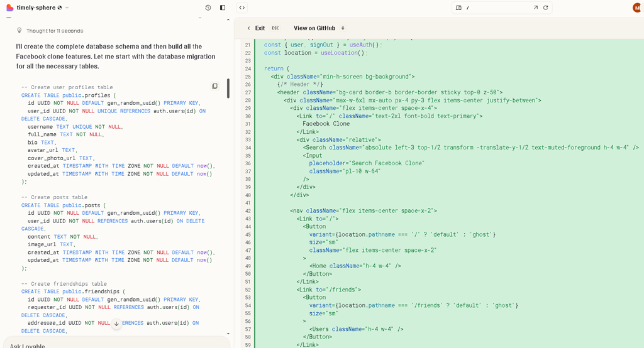The width and height of the screenshot is (644, 348).
Task: Open the user avatar in top corner
Action: coord(638,8)
